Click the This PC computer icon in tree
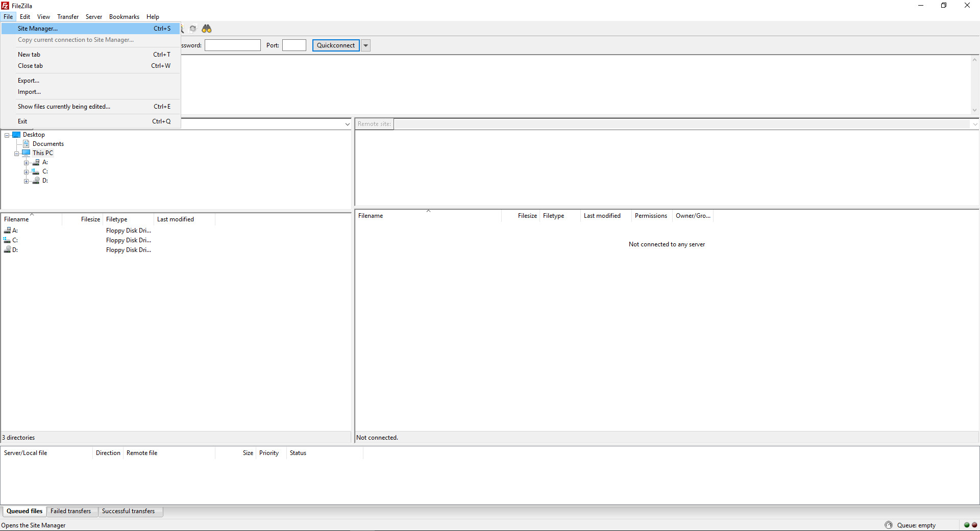The height and width of the screenshot is (531, 980). tap(26, 153)
